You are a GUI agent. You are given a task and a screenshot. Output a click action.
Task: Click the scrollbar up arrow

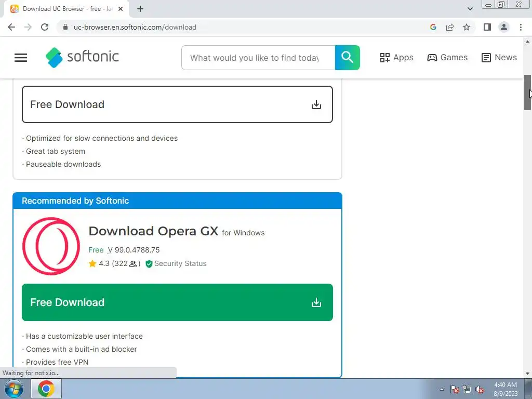527,42
